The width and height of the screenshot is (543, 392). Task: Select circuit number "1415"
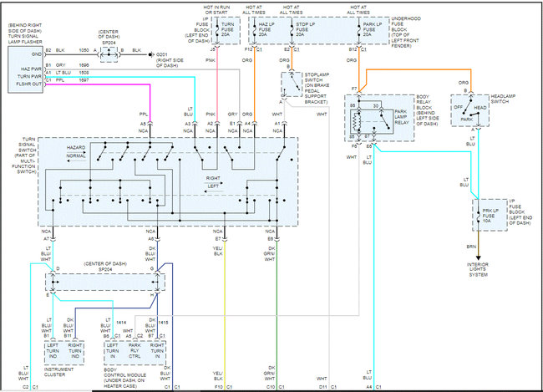163,323
